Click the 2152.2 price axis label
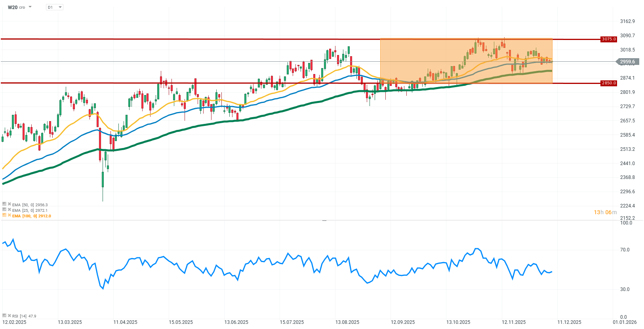The height and width of the screenshot is (329, 644). (627, 218)
